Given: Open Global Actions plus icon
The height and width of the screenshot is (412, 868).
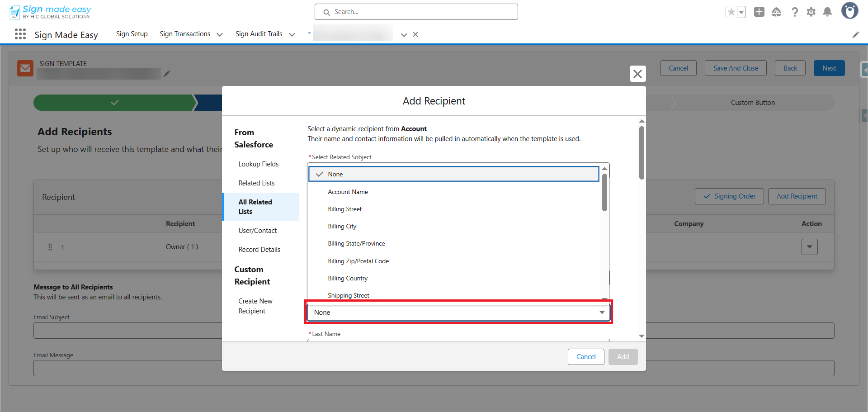Looking at the screenshot, I should click(x=759, y=12).
